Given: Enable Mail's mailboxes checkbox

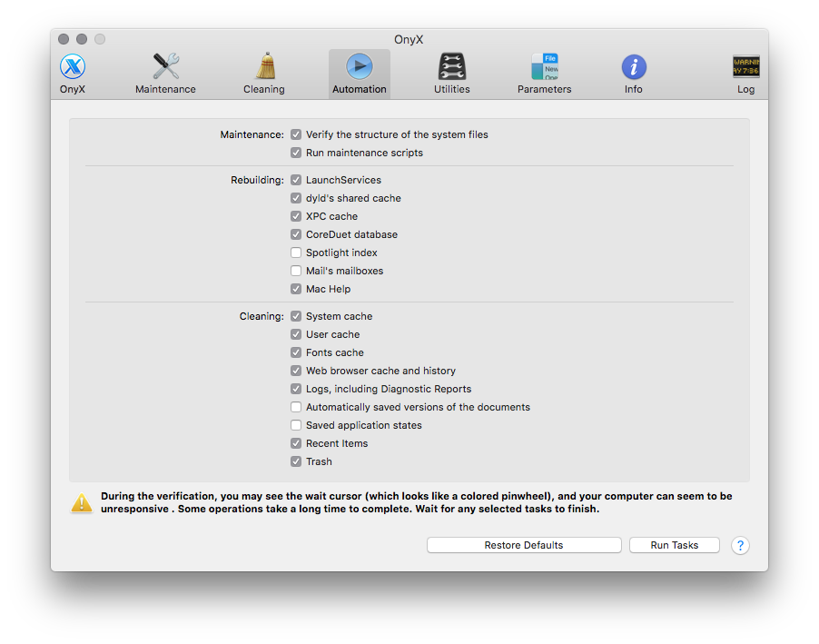Looking at the screenshot, I should [296, 271].
